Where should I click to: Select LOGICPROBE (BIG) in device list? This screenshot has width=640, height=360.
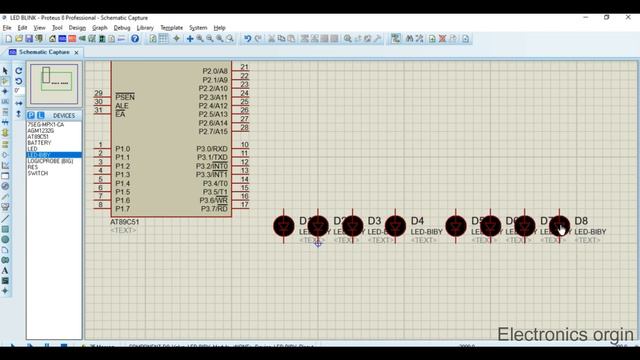coord(50,161)
